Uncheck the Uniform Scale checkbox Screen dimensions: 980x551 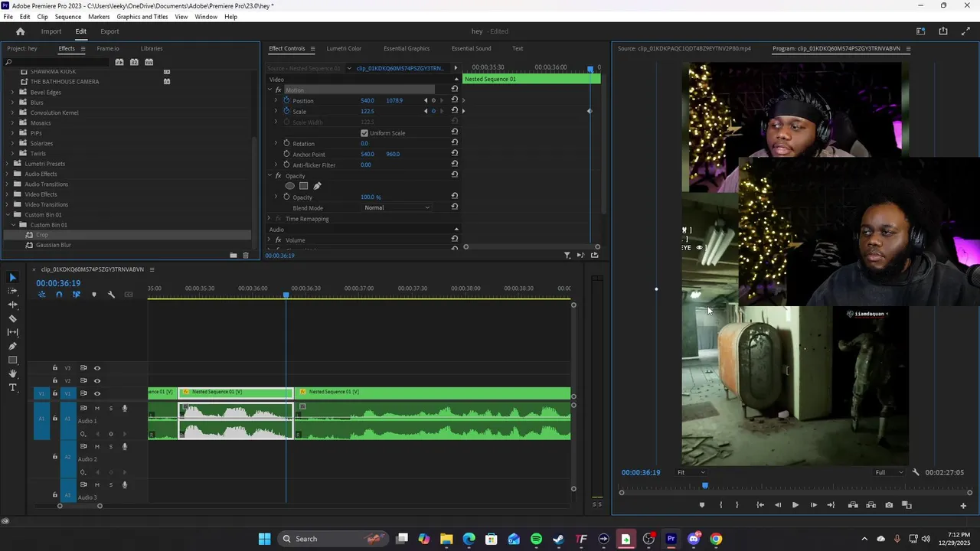pos(364,133)
